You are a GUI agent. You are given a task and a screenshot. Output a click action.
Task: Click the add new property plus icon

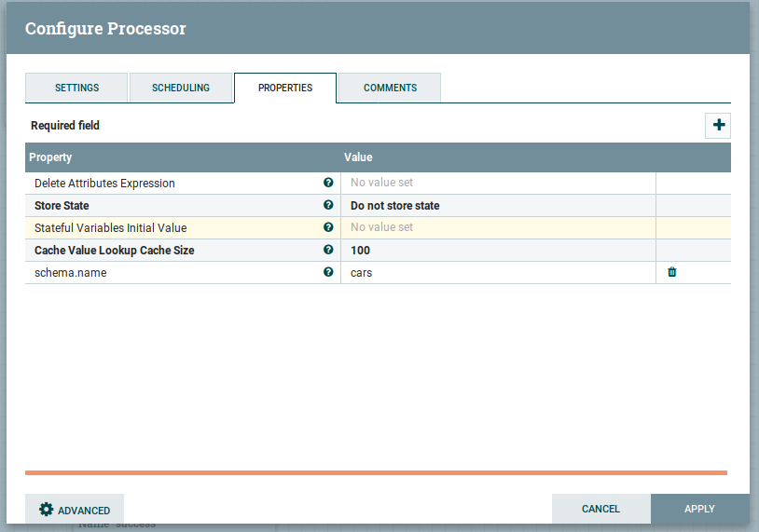(x=718, y=125)
